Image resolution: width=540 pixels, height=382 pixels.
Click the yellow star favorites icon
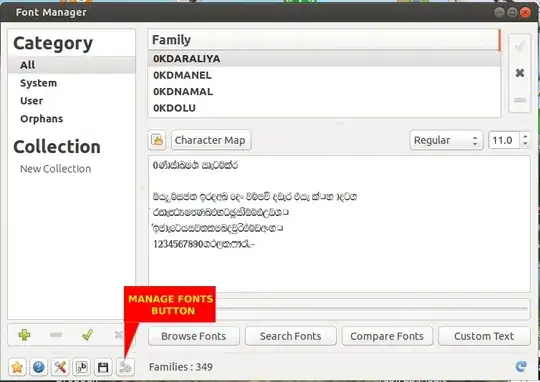17,367
